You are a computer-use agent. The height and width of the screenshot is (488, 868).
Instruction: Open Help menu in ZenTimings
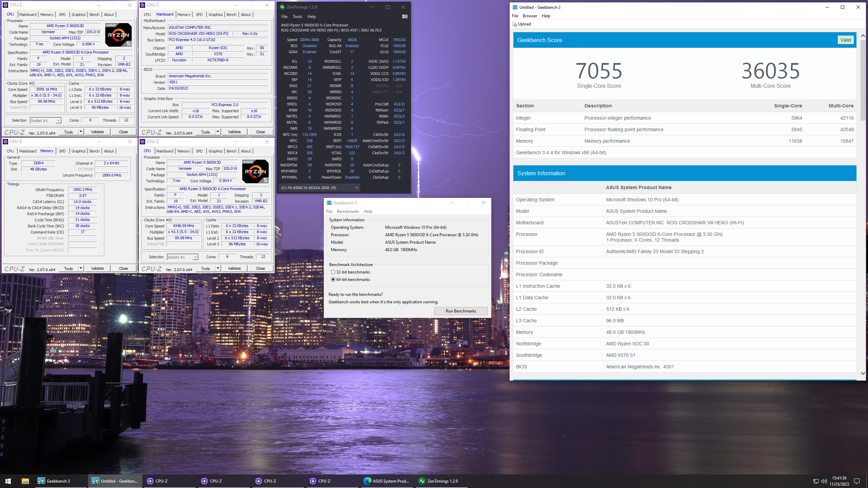[x=312, y=16]
